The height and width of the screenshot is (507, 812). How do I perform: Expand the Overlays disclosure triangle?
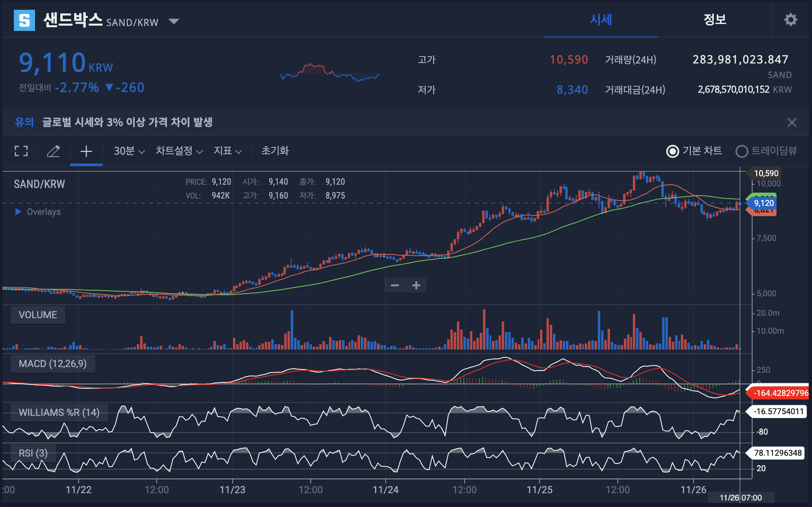18,212
